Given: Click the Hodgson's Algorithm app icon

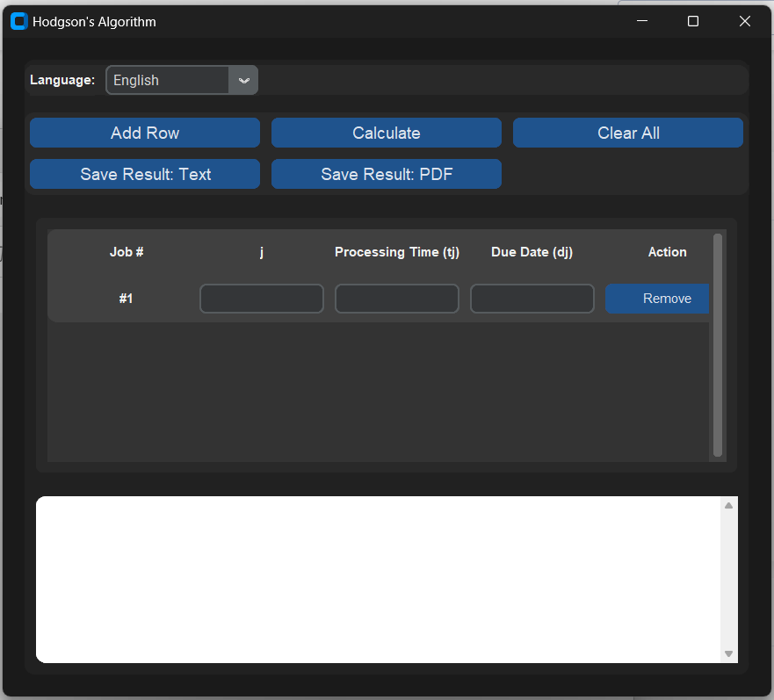Looking at the screenshot, I should (x=18, y=22).
